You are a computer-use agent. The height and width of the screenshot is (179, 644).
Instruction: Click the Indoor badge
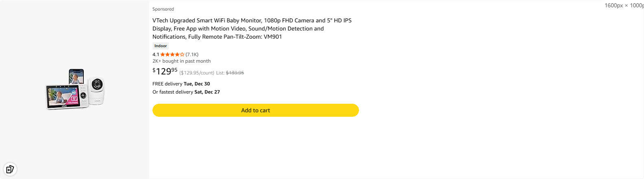tap(161, 46)
